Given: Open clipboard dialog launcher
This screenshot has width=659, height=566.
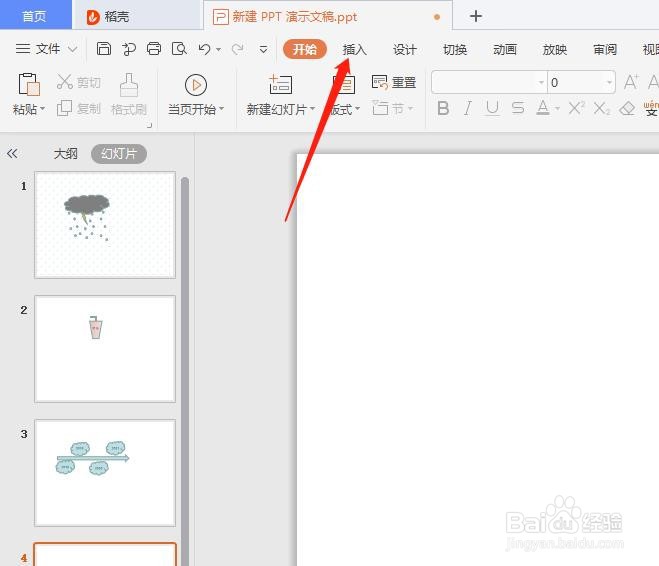Looking at the screenshot, I should (149, 125).
